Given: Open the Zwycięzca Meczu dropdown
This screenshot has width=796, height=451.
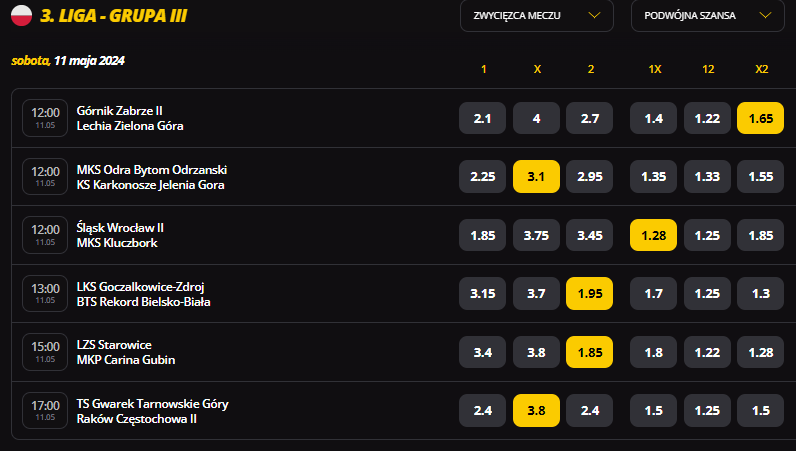Looking at the screenshot, I should 537,16.
